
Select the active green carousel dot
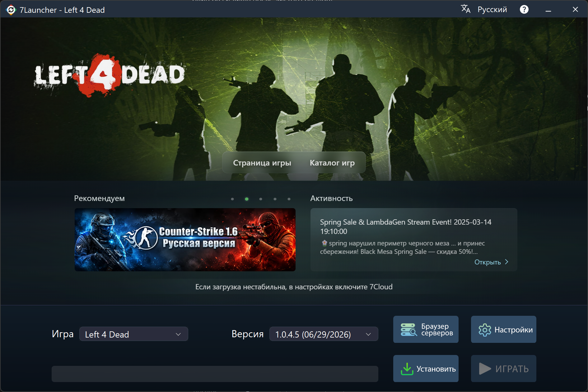point(247,199)
